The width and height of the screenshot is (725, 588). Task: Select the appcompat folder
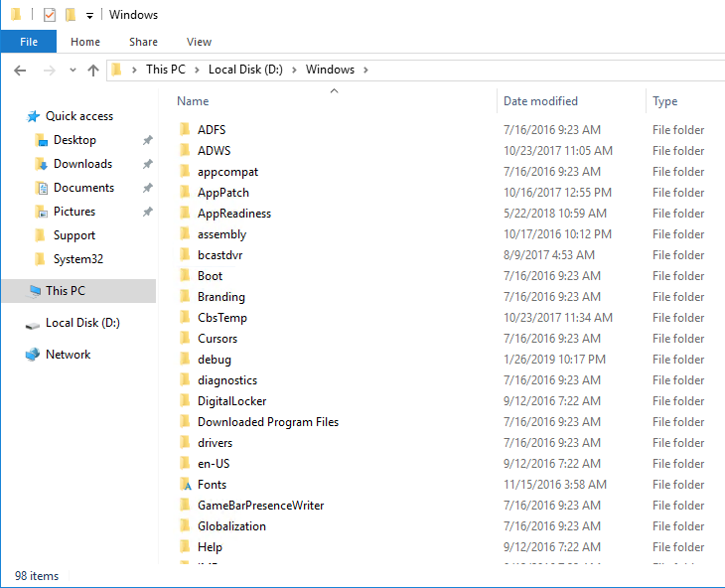(227, 172)
